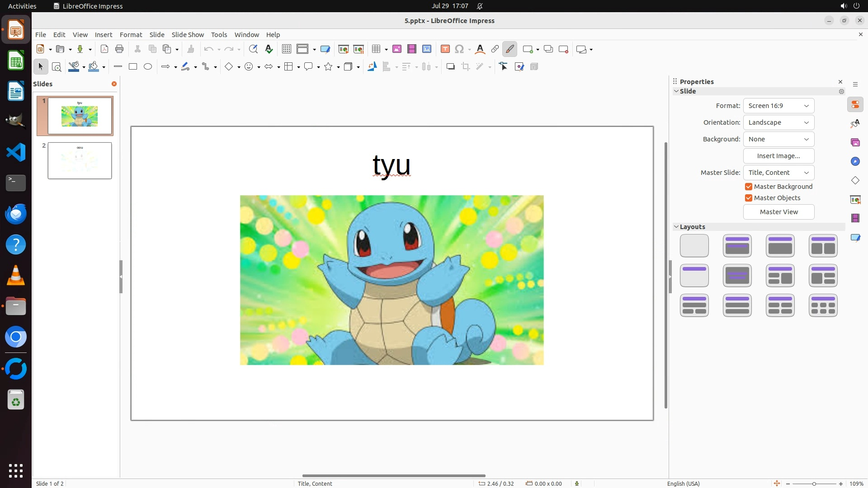The height and width of the screenshot is (488, 868).
Task: Expand the Orientation Landscape dropdown
Action: [x=778, y=122]
